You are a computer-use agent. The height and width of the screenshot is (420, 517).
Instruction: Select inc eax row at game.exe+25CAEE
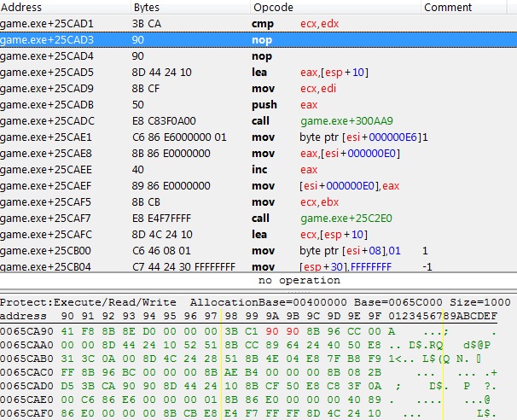pos(258,169)
